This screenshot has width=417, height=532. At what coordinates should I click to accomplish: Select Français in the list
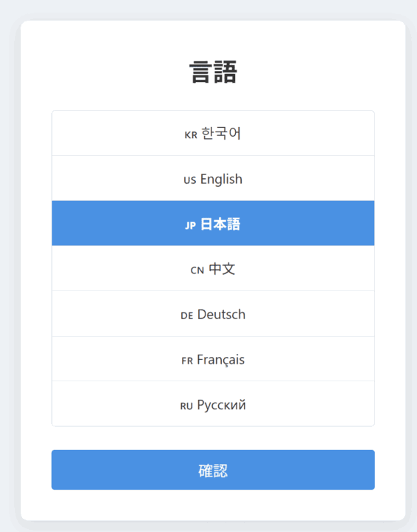[213, 359]
